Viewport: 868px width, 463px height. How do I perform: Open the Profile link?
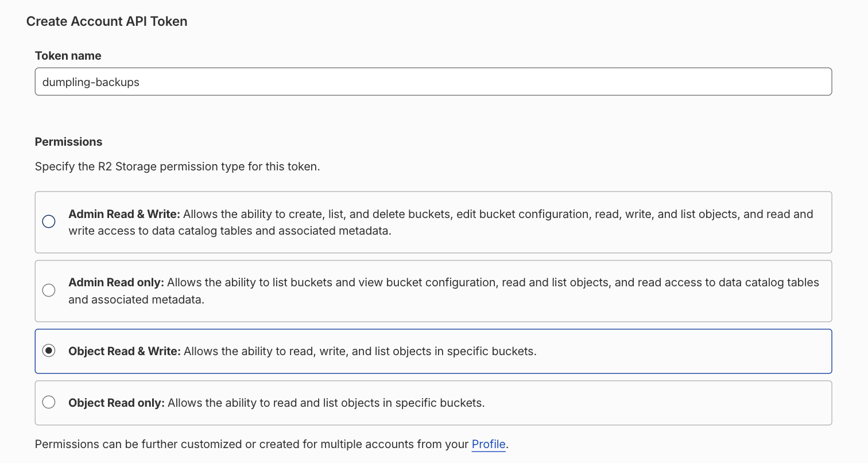click(x=489, y=444)
